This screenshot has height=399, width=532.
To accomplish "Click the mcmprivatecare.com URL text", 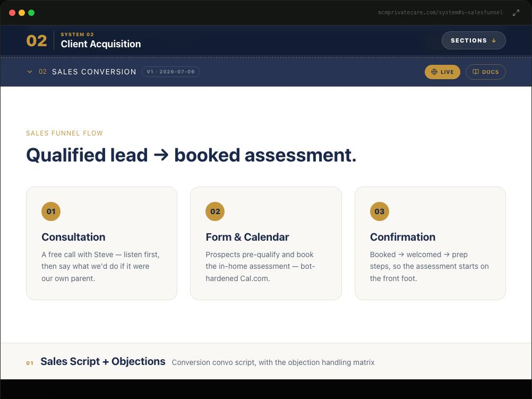I will click(x=440, y=13).
